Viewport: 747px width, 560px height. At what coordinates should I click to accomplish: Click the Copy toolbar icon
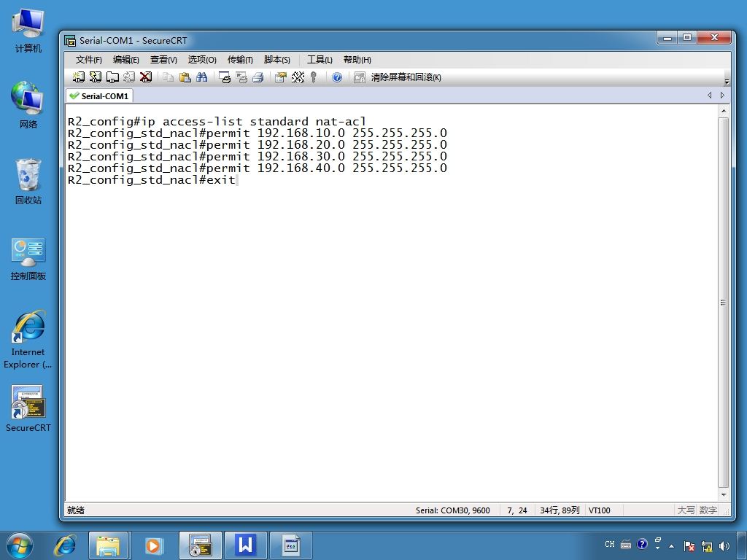point(168,77)
